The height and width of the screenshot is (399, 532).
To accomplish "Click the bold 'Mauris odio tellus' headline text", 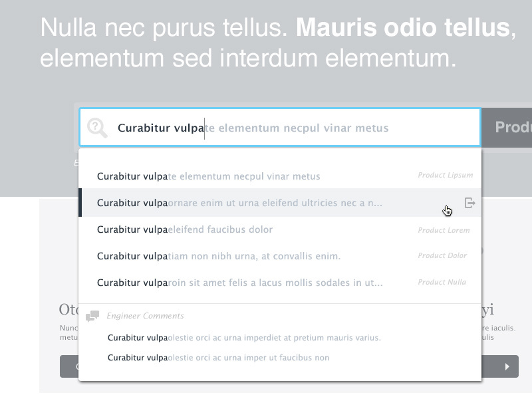I will (x=402, y=28).
